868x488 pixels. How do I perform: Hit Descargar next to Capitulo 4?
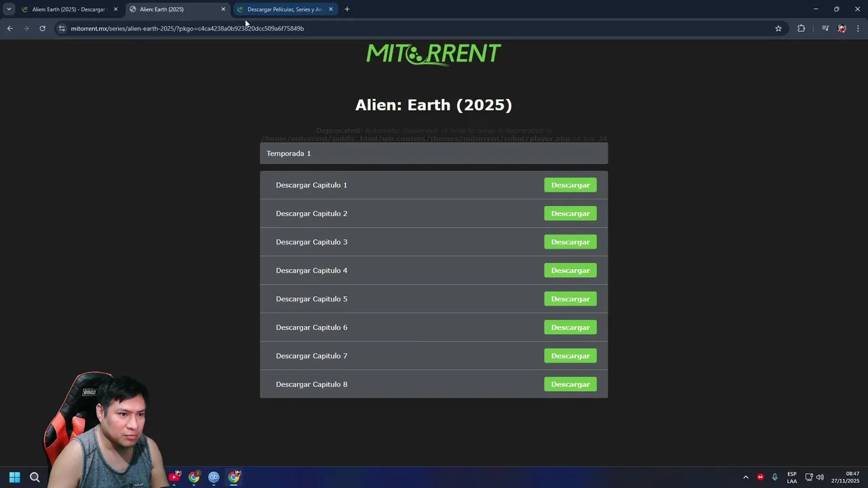click(x=570, y=270)
